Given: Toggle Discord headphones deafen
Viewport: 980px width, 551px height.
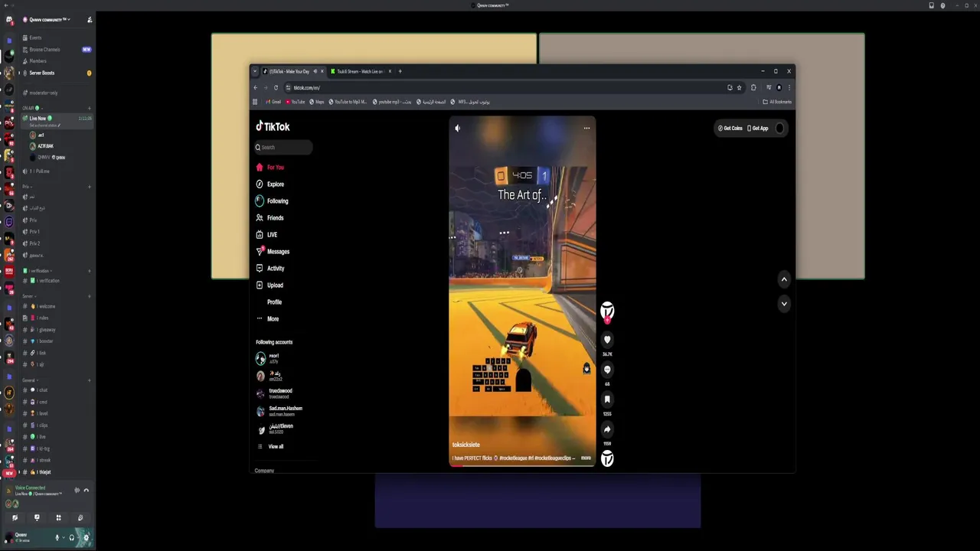Looking at the screenshot, I should (71, 537).
